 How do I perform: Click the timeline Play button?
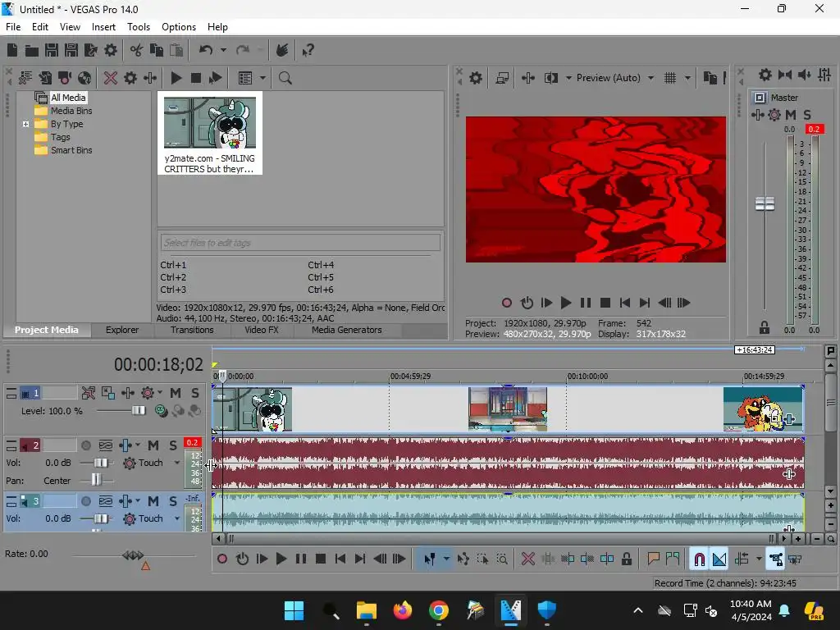tap(281, 559)
